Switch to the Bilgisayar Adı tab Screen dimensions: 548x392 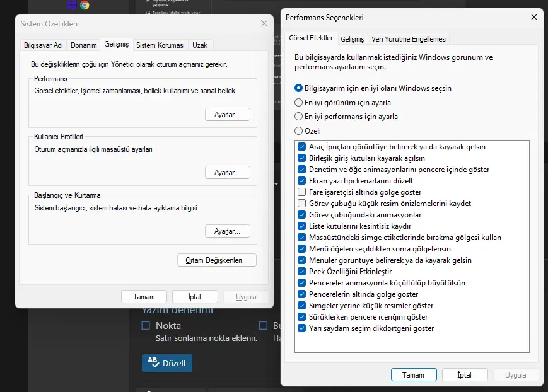[x=44, y=45]
